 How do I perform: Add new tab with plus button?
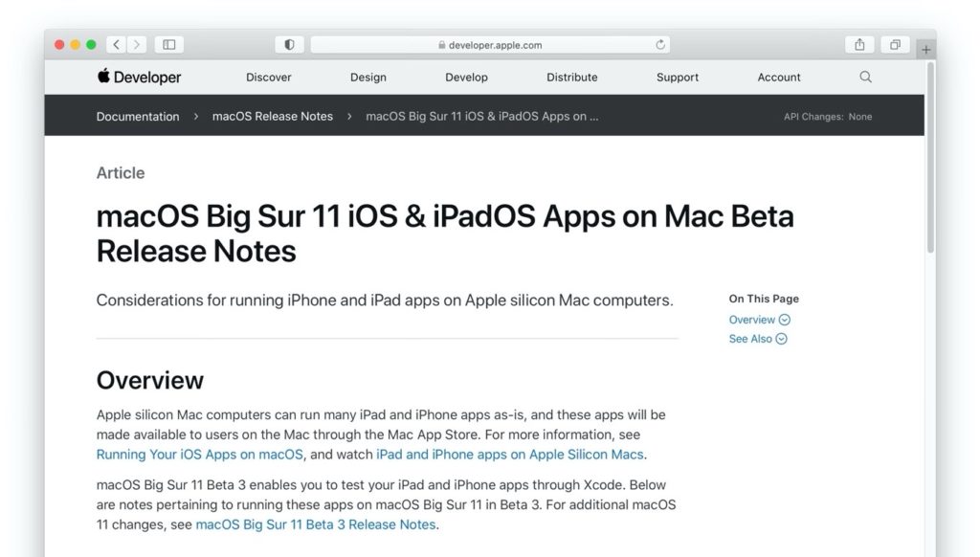[x=925, y=50]
